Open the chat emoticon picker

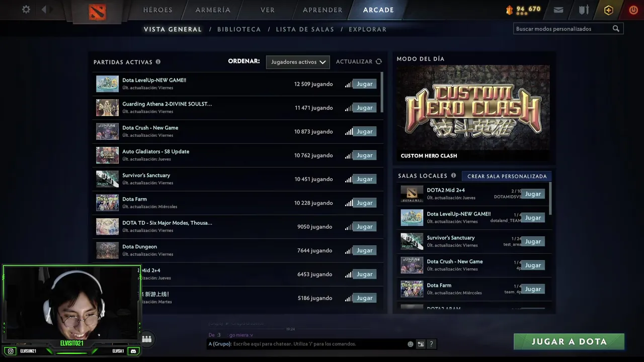tap(411, 344)
